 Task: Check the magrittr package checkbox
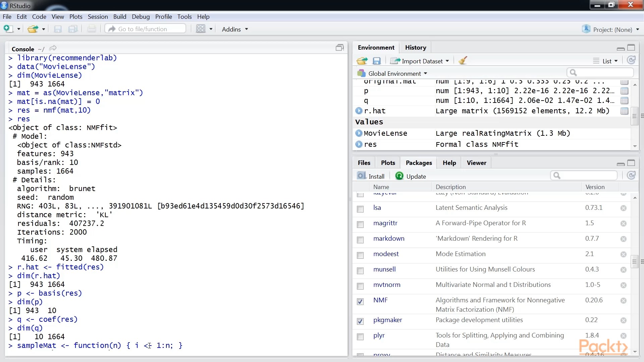[360, 225]
